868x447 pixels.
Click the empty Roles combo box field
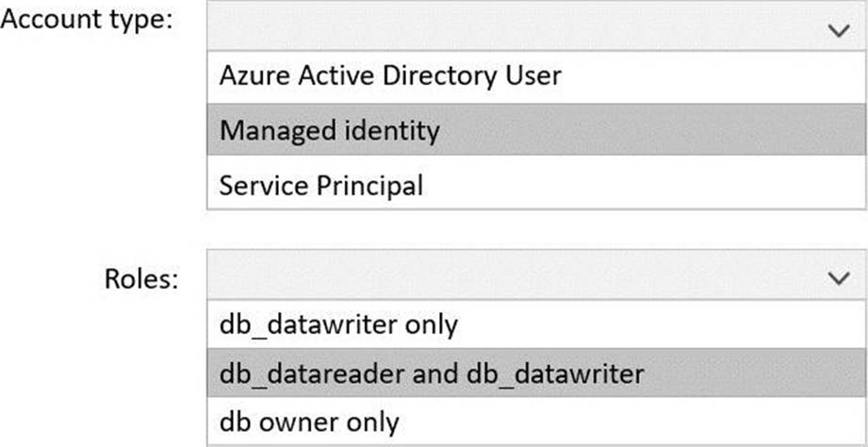pyautogui.click(x=509, y=276)
